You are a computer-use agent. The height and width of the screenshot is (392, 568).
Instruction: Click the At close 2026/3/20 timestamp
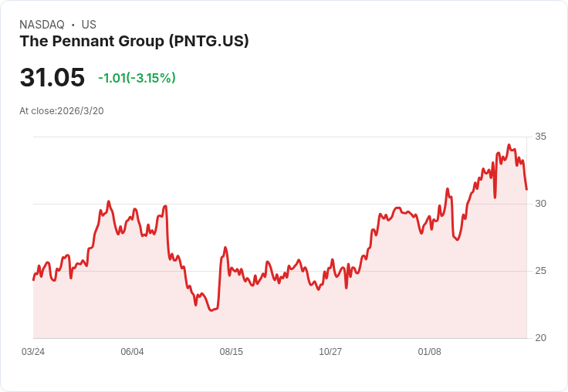click(62, 111)
